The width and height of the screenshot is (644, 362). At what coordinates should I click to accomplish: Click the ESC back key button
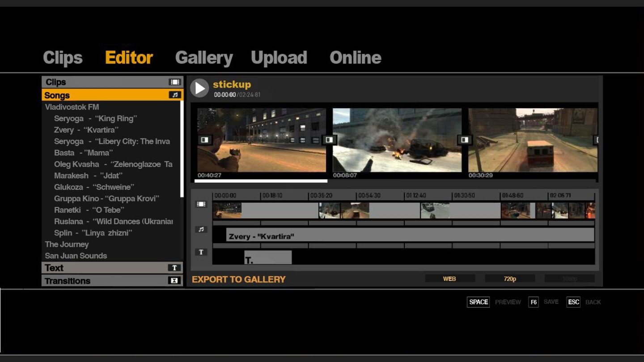(573, 302)
